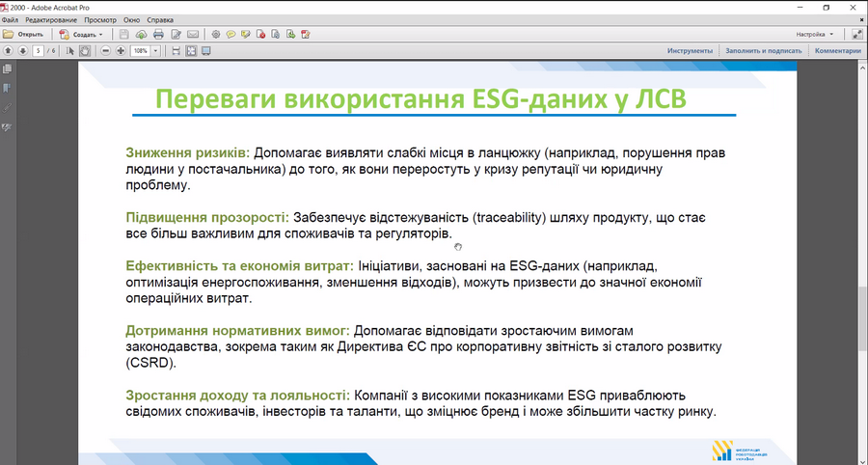Select the Highlight text tool icon

[x=246, y=35]
